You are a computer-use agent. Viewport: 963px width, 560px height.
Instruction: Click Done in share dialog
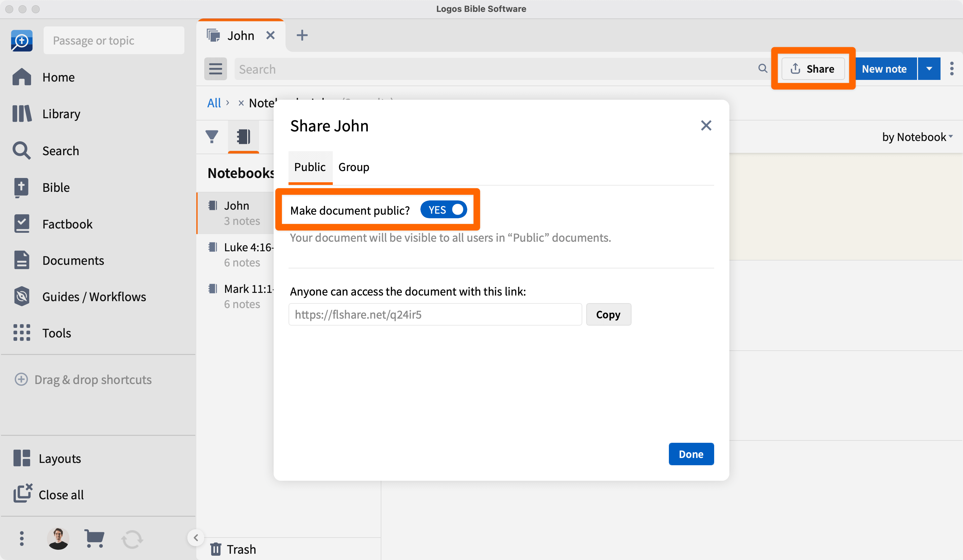coord(691,454)
